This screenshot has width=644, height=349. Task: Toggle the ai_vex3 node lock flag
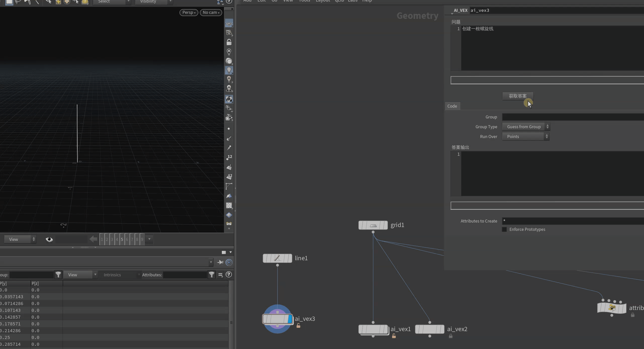tap(298, 326)
